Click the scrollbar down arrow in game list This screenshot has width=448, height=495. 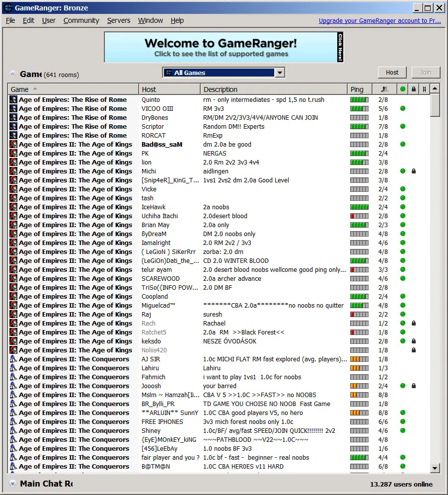coord(435,468)
